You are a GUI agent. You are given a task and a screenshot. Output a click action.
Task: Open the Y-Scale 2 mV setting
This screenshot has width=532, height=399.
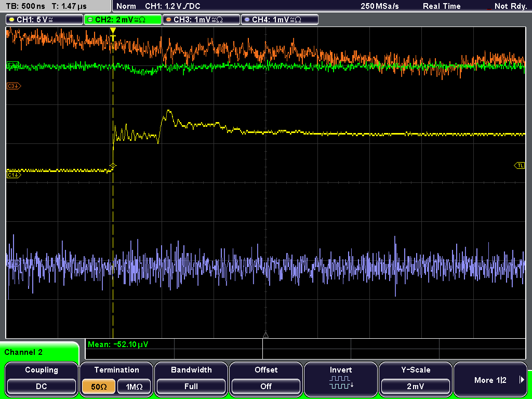click(416, 387)
